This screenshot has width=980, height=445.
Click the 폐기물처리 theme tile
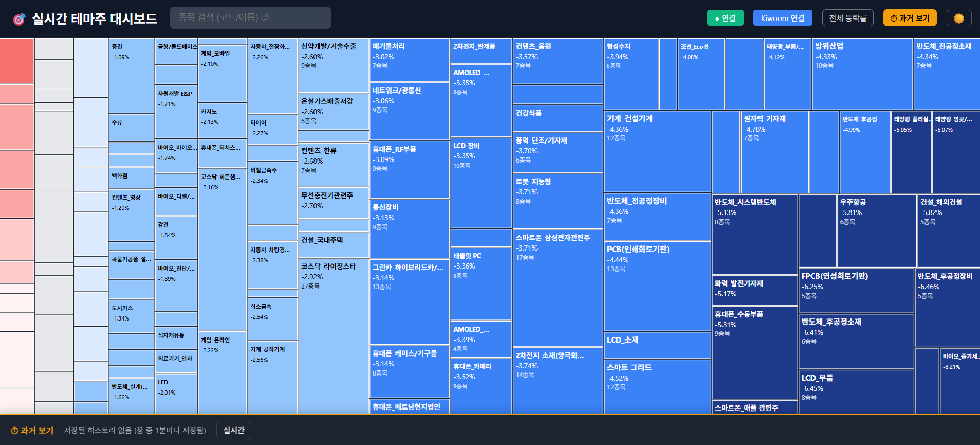[x=410, y=60]
